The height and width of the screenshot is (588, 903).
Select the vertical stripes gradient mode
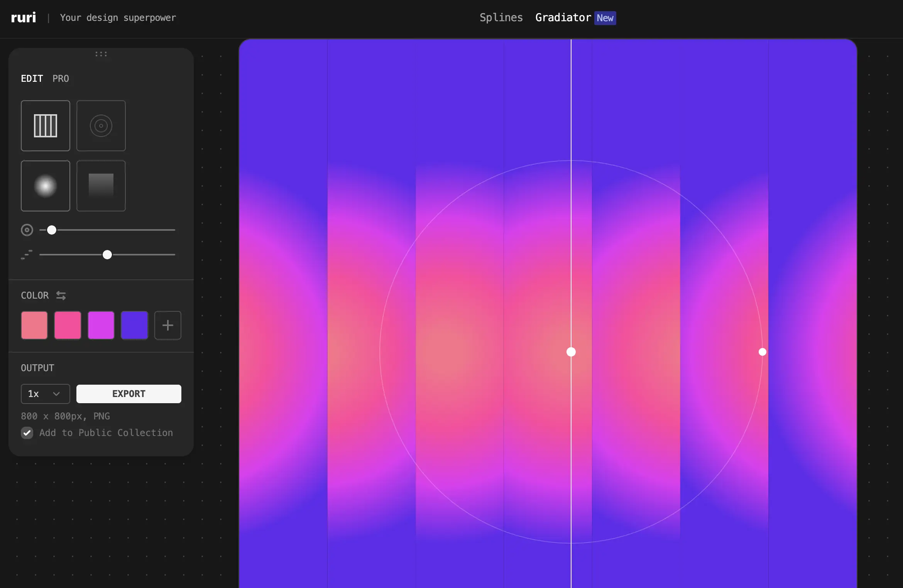(x=46, y=126)
